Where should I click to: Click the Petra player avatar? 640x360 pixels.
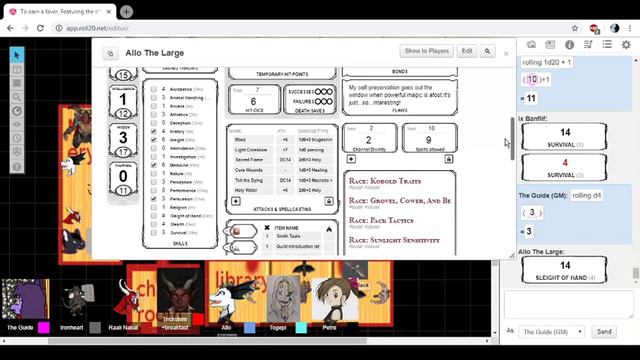[x=335, y=300]
